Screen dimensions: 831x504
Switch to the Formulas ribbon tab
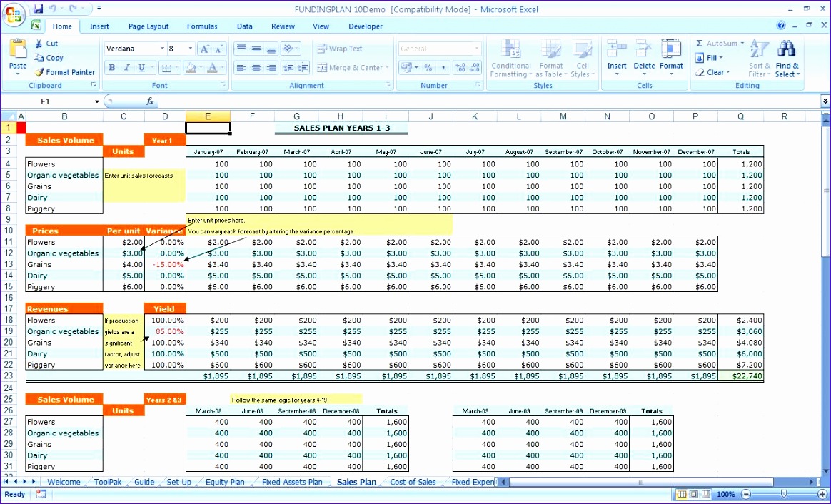pyautogui.click(x=202, y=26)
